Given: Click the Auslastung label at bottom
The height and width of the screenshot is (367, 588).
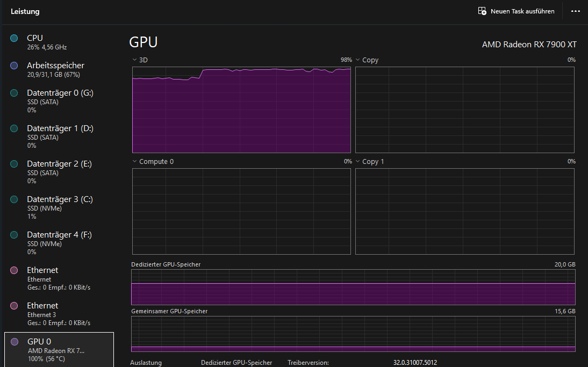Looking at the screenshot, I should pyautogui.click(x=146, y=363).
